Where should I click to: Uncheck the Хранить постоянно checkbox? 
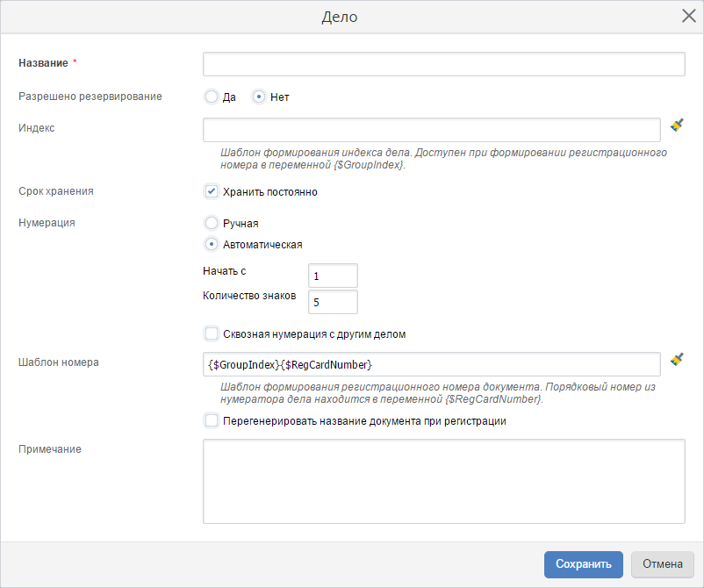[212, 191]
